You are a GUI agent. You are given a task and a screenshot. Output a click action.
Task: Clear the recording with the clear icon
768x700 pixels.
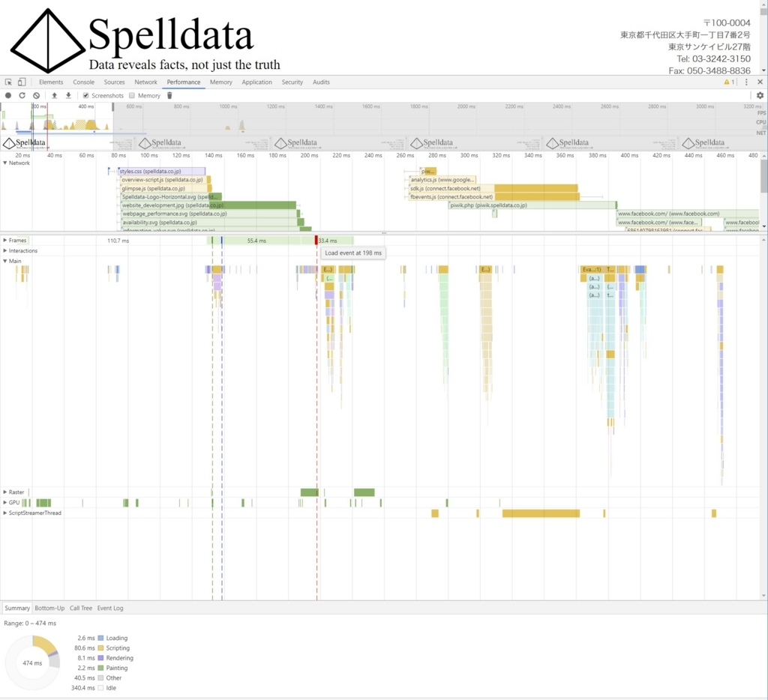coord(36,95)
